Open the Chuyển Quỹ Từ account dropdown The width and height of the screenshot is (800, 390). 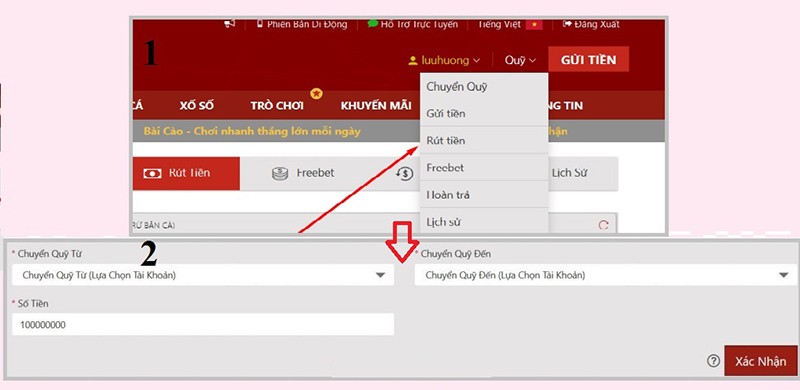(x=203, y=276)
